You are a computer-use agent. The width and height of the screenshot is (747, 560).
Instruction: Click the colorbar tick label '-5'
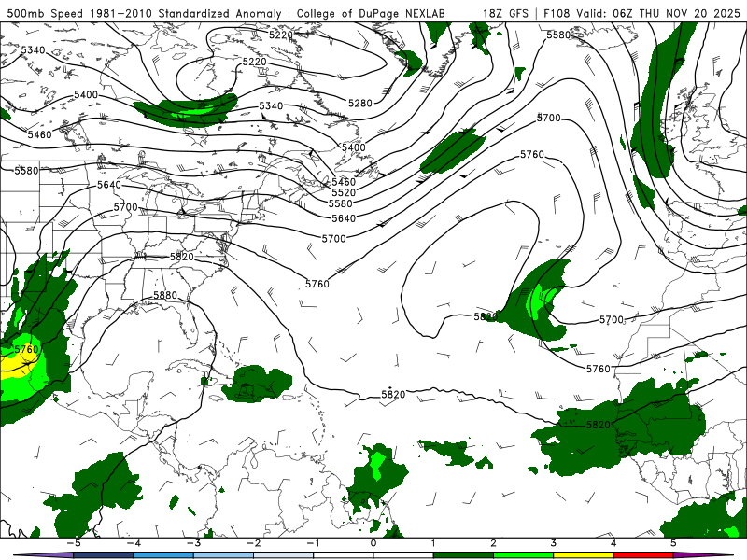pyautogui.click(x=73, y=543)
